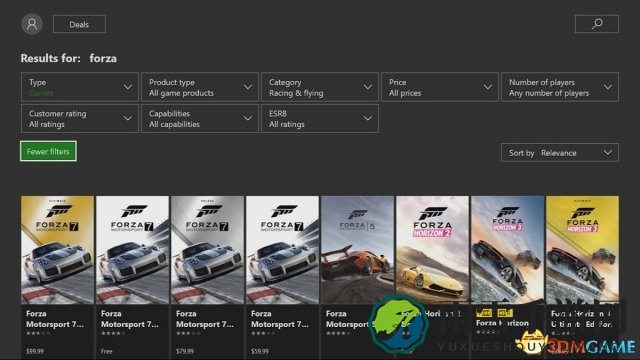The width and height of the screenshot is (640, 360).
Task: Expand the Number of players filter
Action: [560, 87]
